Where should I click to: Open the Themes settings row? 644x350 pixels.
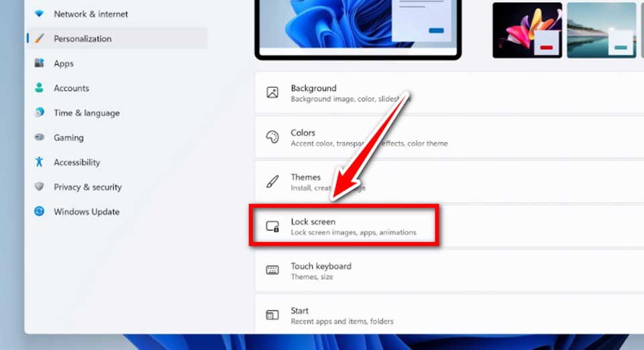[x=449, y=182]
